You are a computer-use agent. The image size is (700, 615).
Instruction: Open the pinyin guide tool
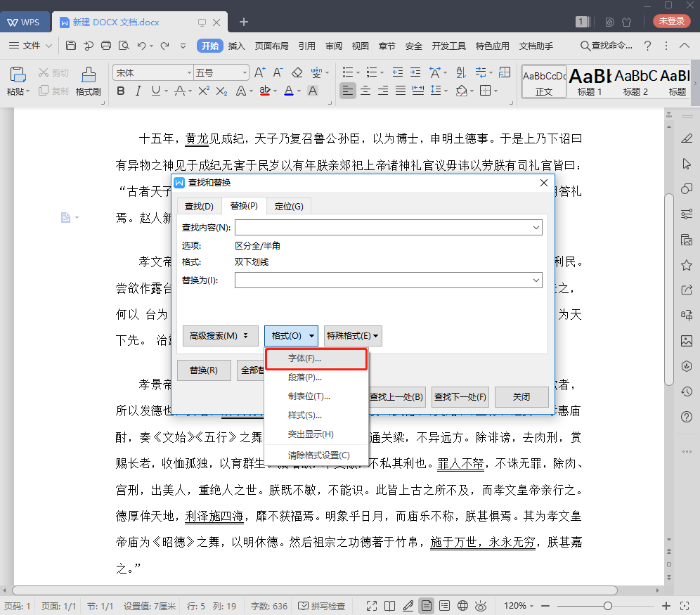[x=318, y=72]
